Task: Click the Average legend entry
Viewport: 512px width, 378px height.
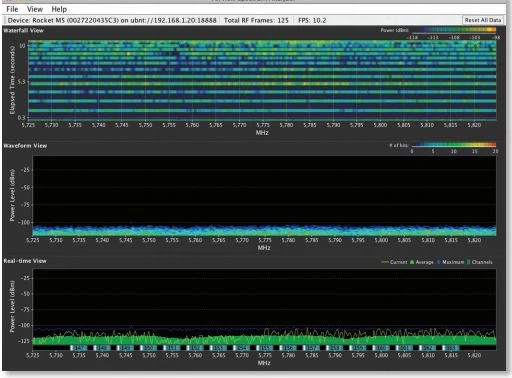Action: pos(422,262)
